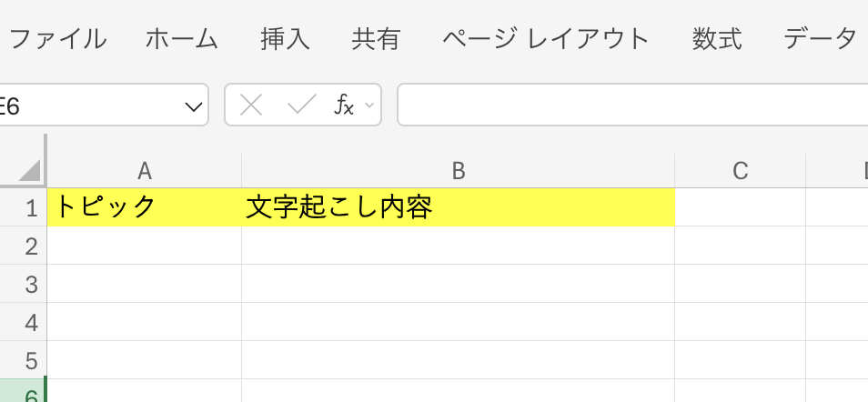Viewport: 868px width, 402px height.
Task: Click the cancel X icon in formula bar
Action: pos(251,106)
